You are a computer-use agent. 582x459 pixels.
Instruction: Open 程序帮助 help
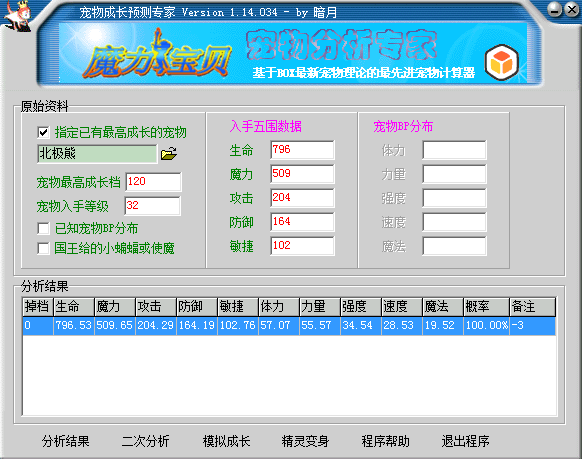pos(385,441)
